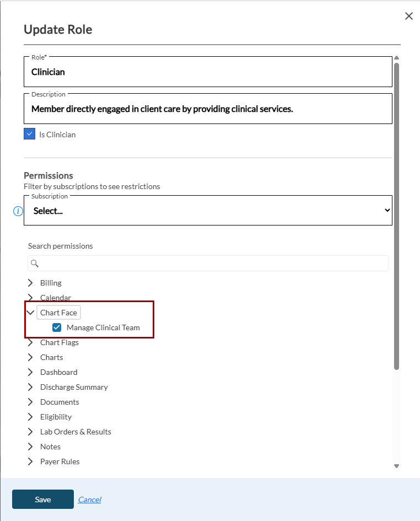This screenshot has height=521, width=420.
Task: Select the Payer Rules tree item
Action: (x=60, y=461)
